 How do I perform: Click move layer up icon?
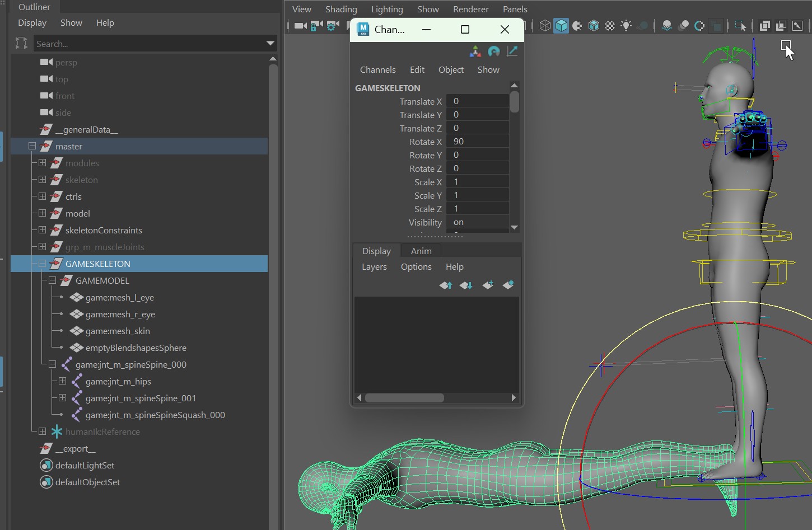446,285
